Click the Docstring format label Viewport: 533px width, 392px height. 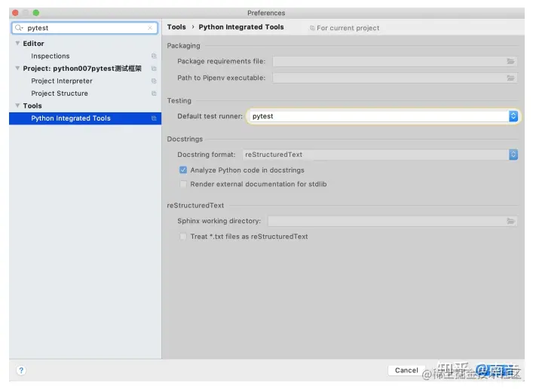coord(206,155)
